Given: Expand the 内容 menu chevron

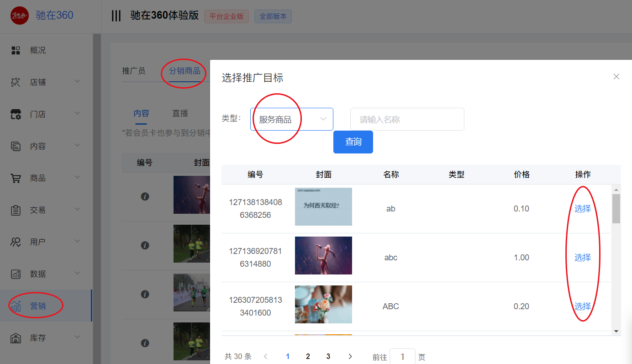Looking at the screenshot, I should (78, 145).
